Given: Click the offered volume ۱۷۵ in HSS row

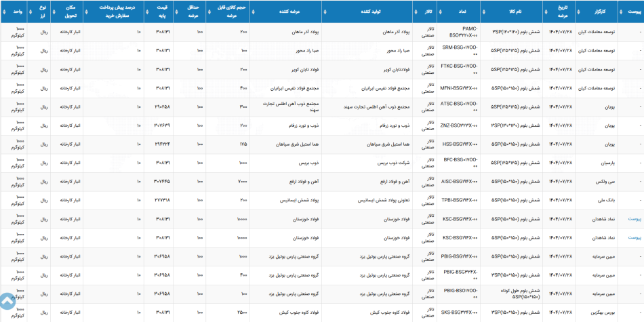Looking at the screenshot, I should pyautogui.click(x=243, y=144).
